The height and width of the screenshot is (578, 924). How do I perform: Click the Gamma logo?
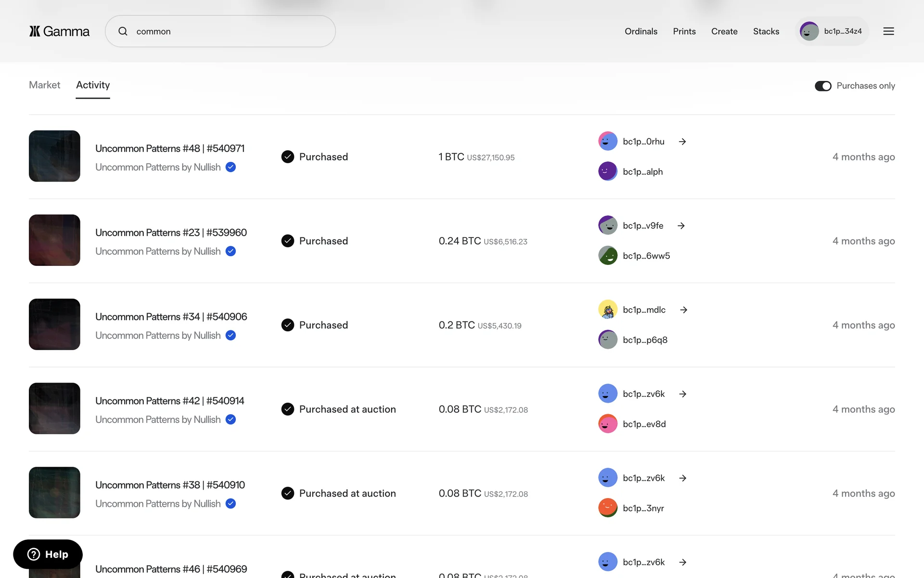tap(59, 31)
